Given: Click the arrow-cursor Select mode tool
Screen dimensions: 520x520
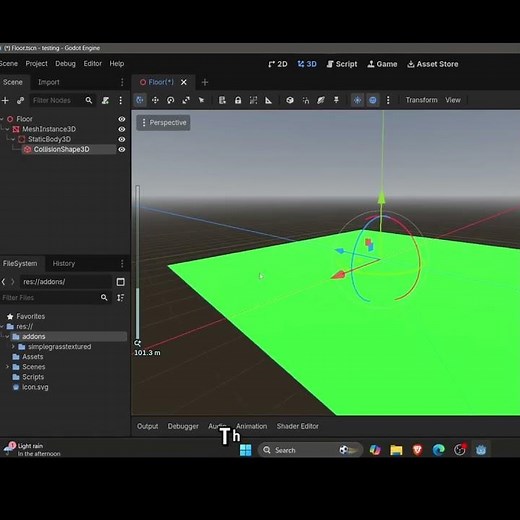Looking at the screenshot, I should pyautogui.click(x=201, y=100).
